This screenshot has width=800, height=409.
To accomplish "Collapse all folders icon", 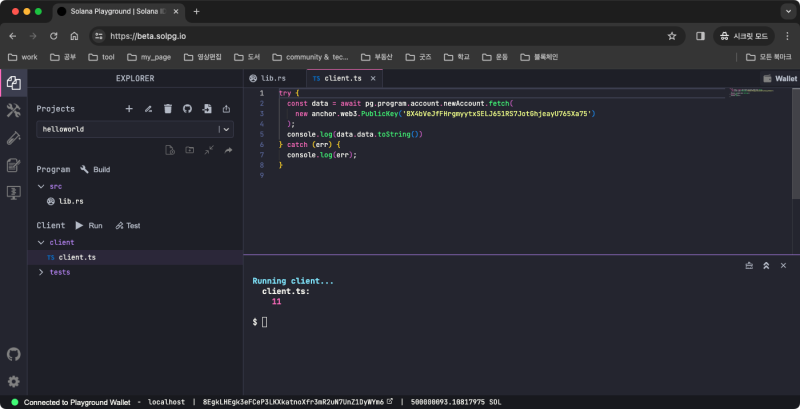I will (209, 150).
